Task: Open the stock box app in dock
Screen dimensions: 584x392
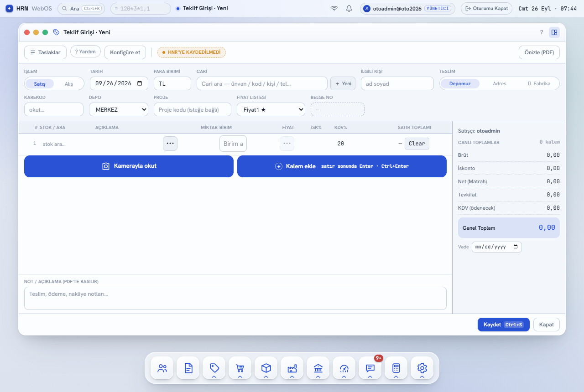Action: pos(266,368)
